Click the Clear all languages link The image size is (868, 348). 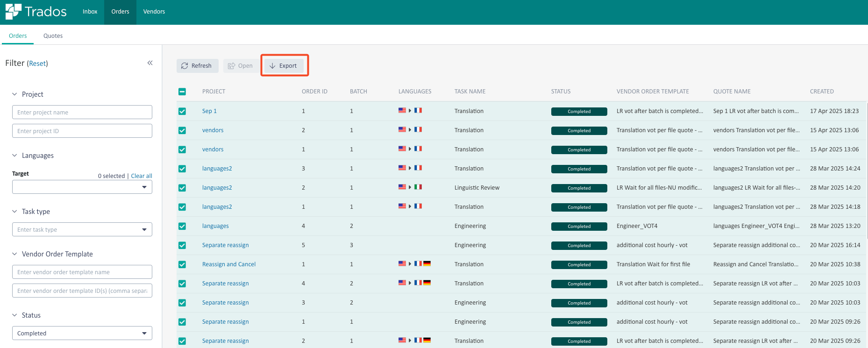142,176
